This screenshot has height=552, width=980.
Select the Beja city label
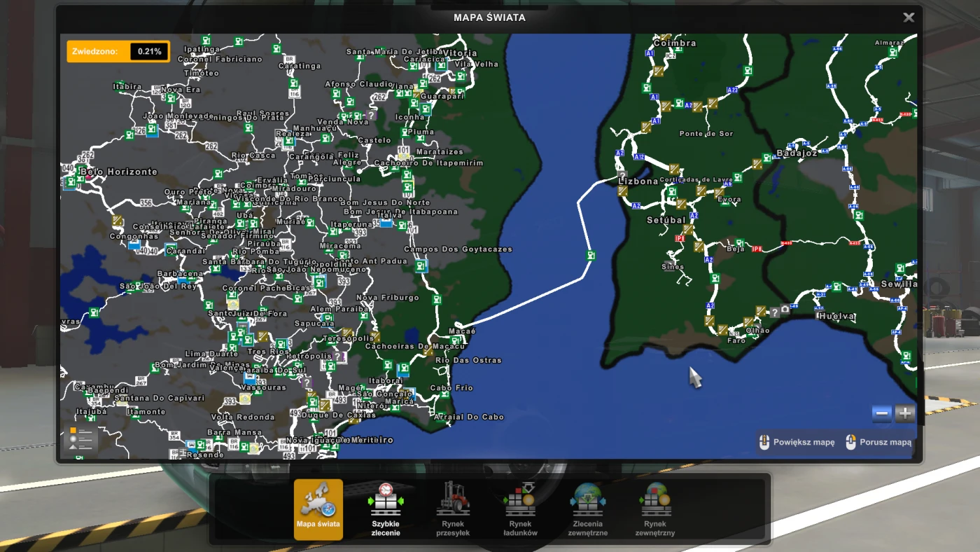736,249
